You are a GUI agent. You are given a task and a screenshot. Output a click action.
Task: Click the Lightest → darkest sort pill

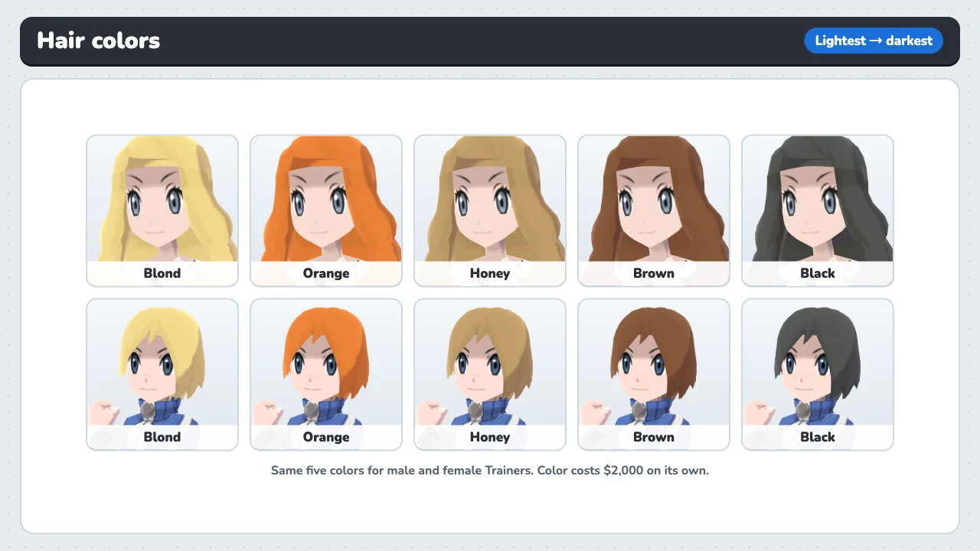point(874,41)
